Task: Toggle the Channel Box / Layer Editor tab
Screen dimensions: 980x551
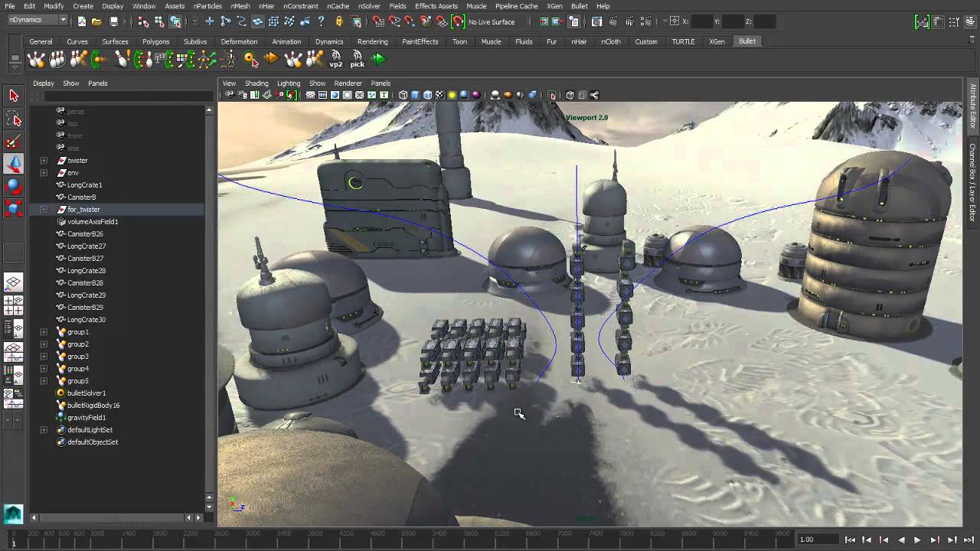Action: [x=973, y=181]
